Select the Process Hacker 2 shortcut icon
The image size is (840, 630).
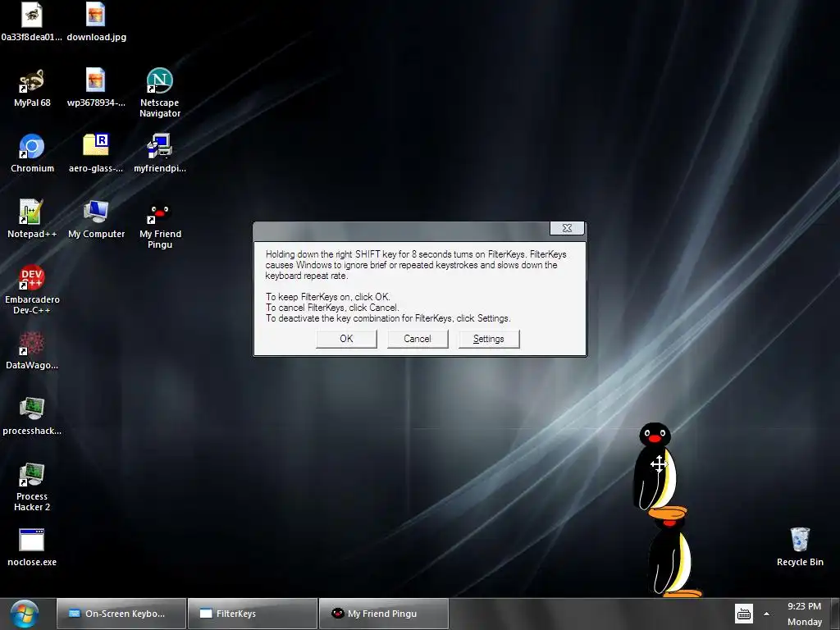click(x=32, y=474)
